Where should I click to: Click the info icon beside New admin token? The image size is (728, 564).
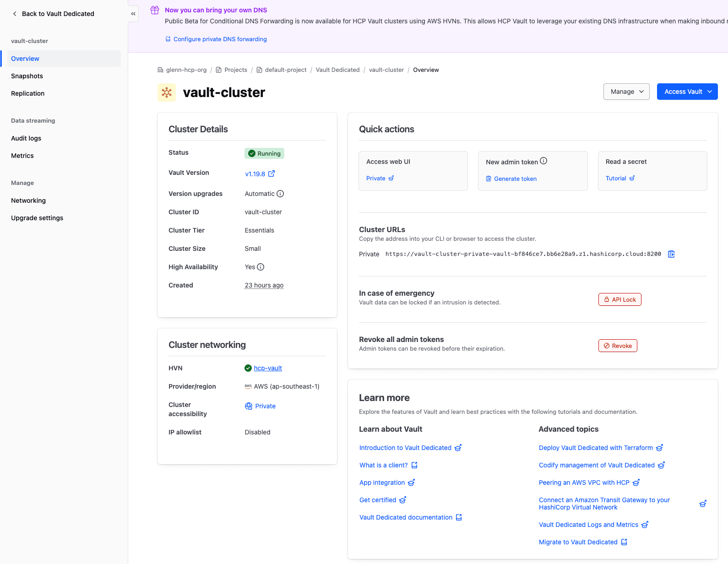click(x=543, y=161)
